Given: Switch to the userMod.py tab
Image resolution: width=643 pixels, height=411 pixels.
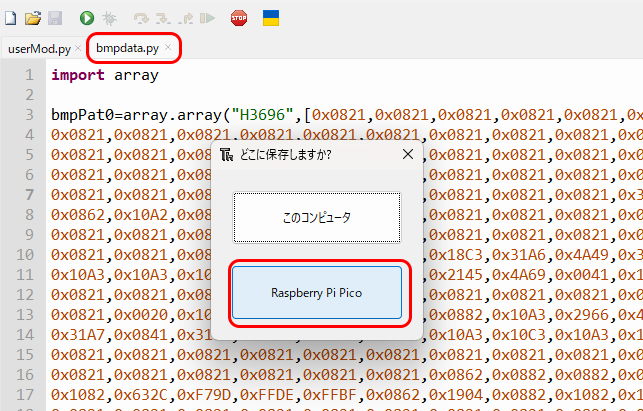Looking at the screenshot, I should tap(39, 49).
